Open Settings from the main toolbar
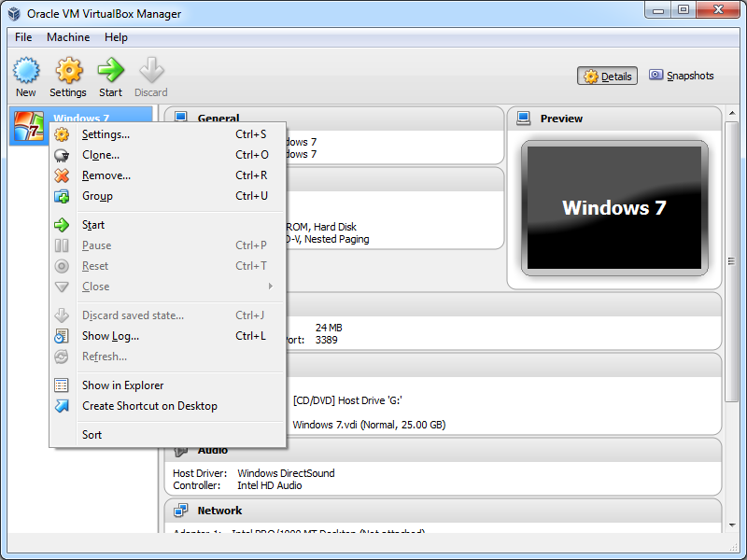747x560 pixels. point(68,73)
